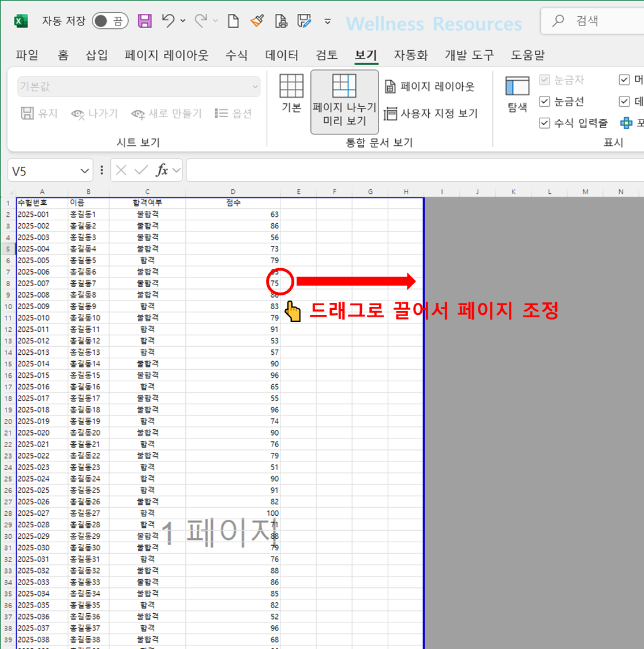Toggle the checkbox right of 눈금선

[624, 101]
